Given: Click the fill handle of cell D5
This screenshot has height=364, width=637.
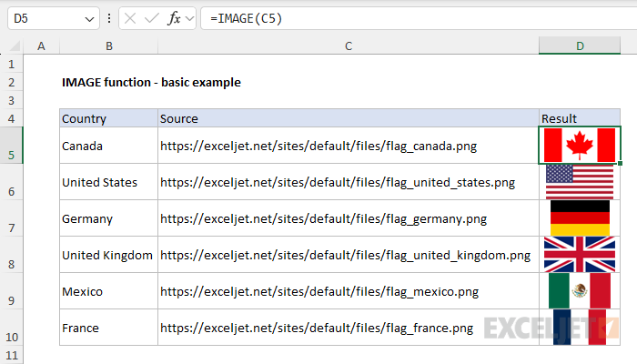Looking at the screenshot, I should click(x=621, y=163).
